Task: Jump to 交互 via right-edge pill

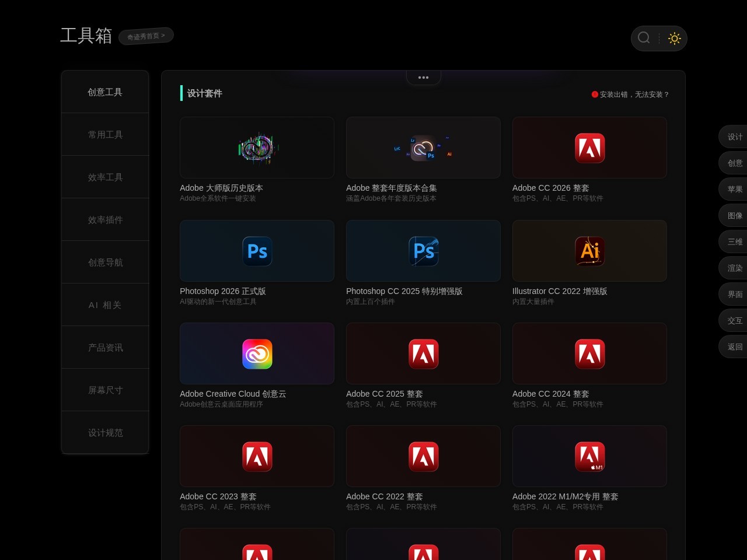Action: point(734,320)
